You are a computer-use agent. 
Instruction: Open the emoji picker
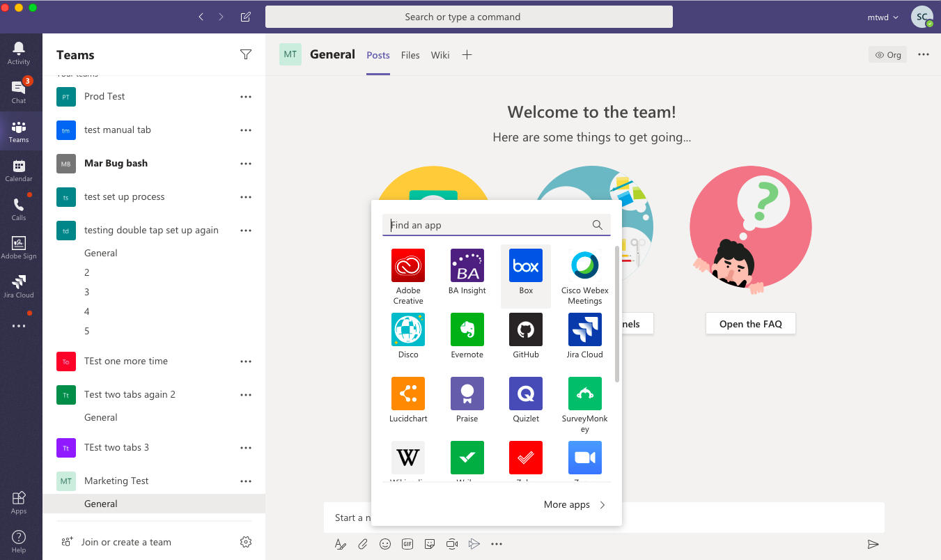[385, 544]
